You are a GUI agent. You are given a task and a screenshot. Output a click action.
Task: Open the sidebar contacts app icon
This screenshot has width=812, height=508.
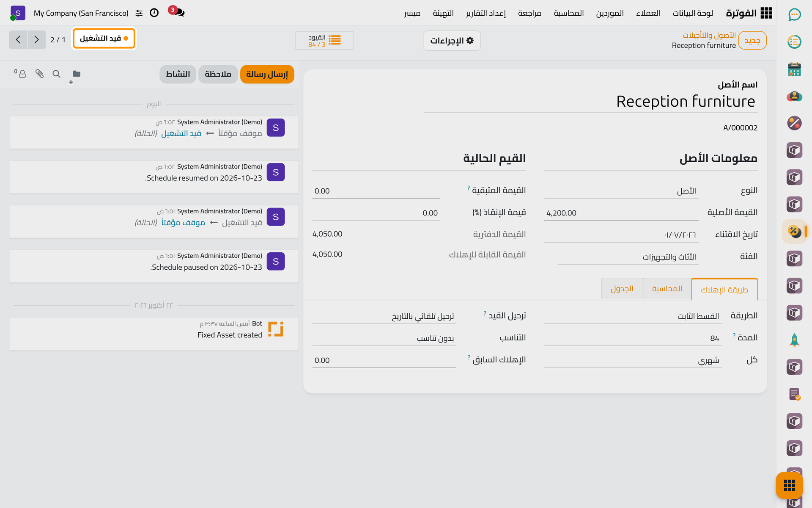pyautogui.click(x=794, y=97)
